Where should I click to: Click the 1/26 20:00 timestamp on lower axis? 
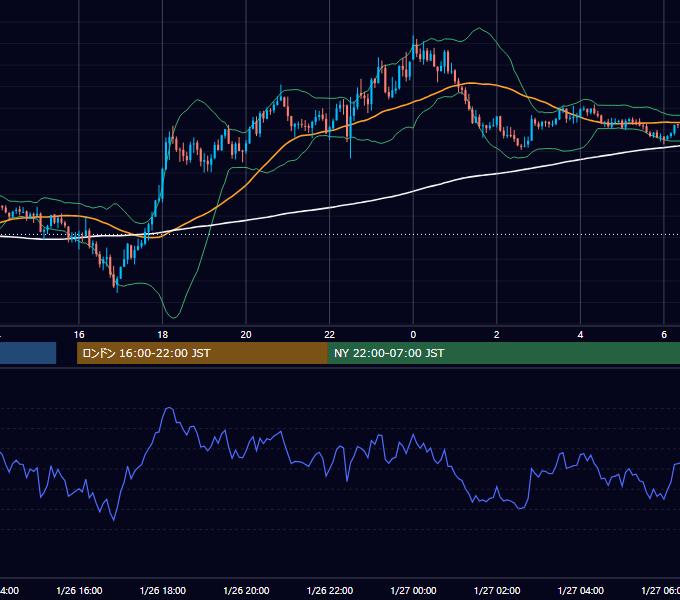246,590
